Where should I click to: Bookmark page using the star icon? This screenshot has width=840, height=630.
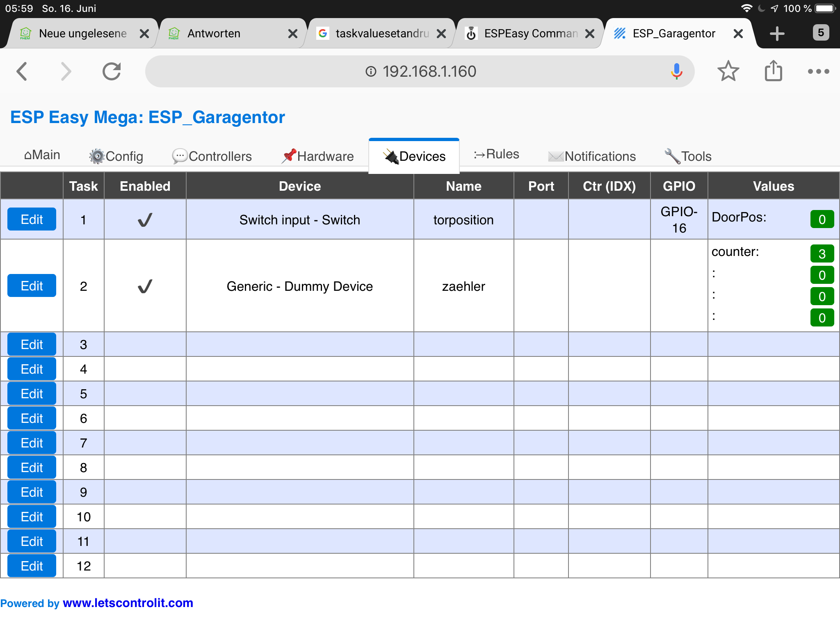pos(728,71)
